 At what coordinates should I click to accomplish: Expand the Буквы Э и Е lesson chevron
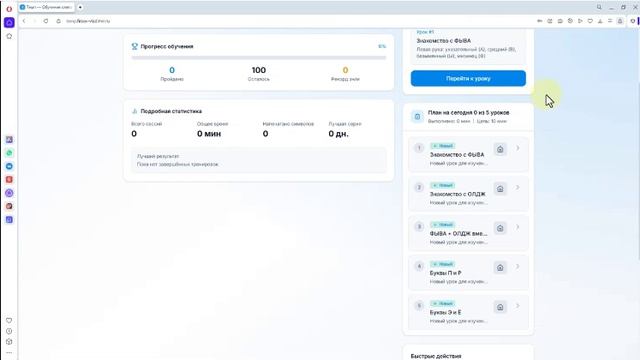pos(518,306)
